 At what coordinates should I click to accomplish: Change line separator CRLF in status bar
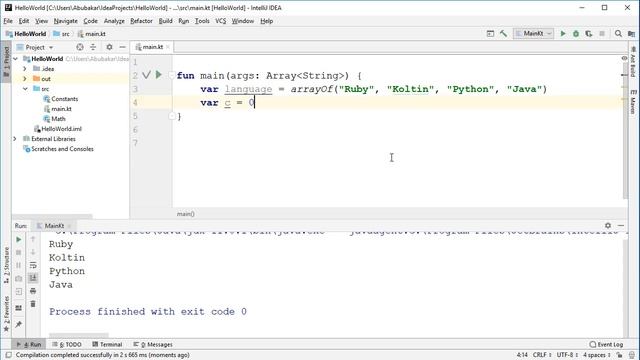point(542,355)
